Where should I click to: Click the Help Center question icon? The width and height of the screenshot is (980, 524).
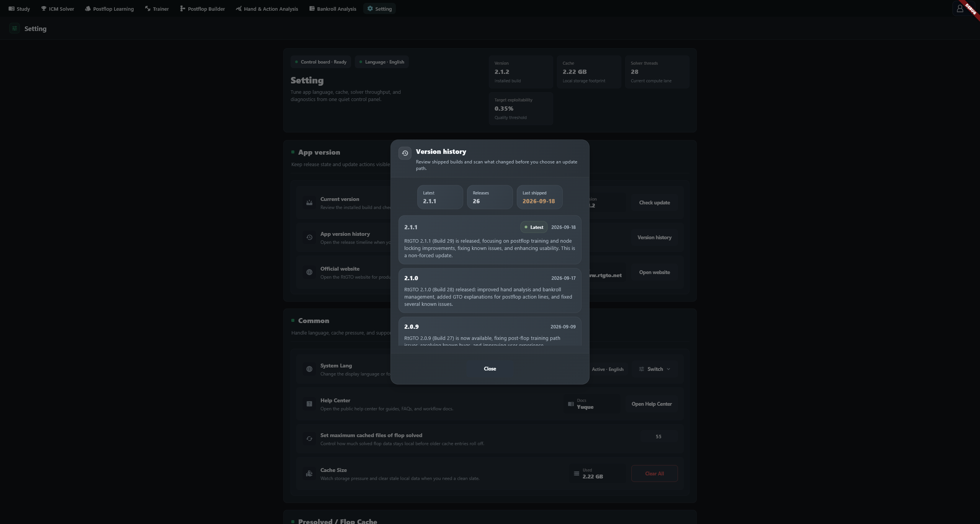pos(309,404)
